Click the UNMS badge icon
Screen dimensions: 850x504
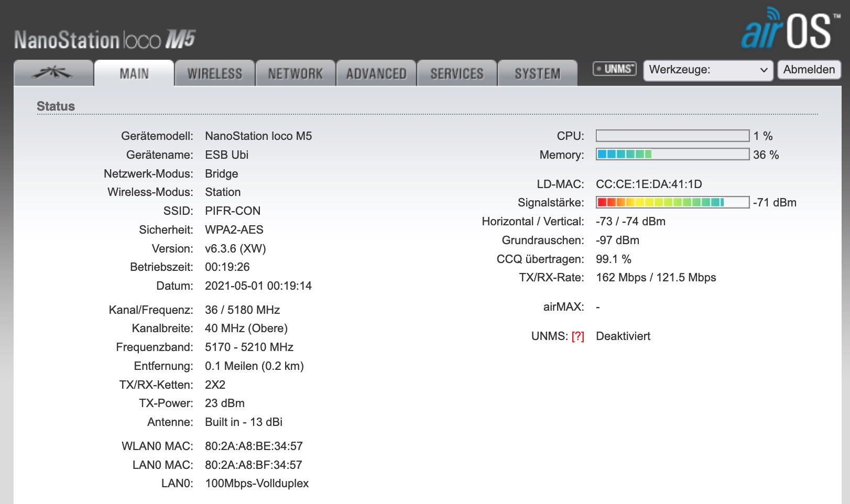(x=614, y=69)
